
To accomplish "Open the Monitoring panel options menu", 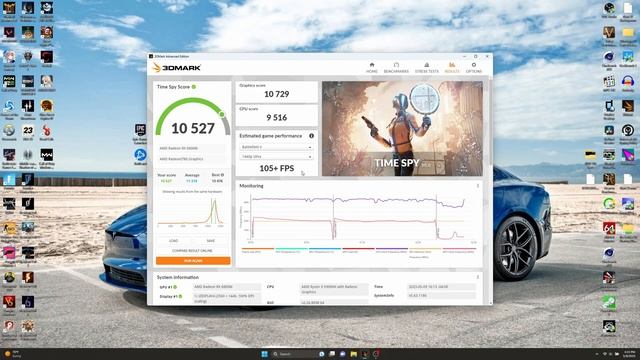I will click(x=478, y=186).
